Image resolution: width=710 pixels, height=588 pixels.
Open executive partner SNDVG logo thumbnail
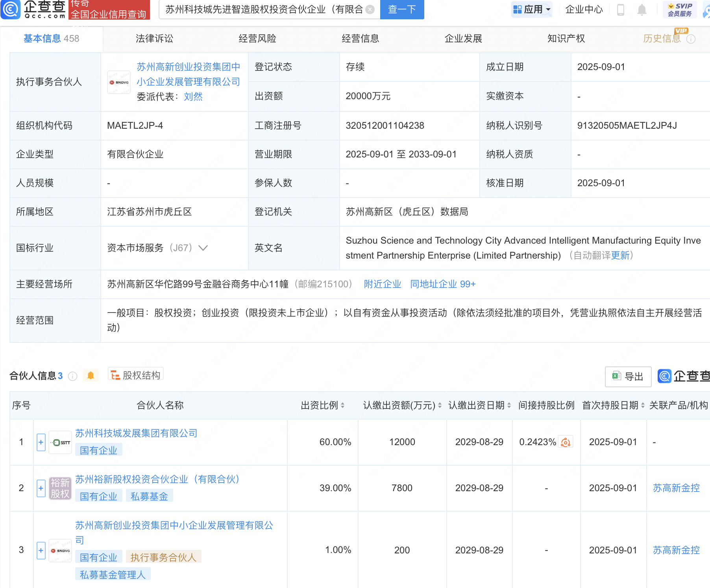pos(119,82)
